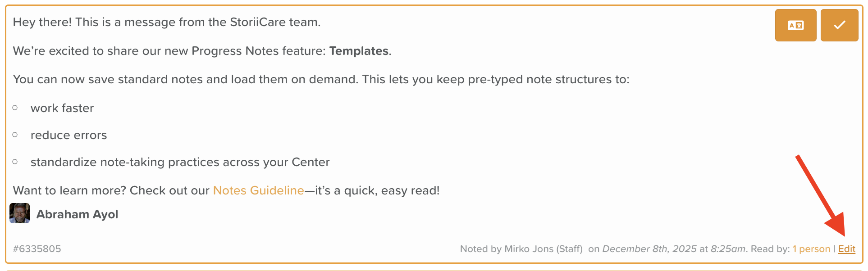Click the 'standardize note-taking practices' bullet item
868x271 pixels.
pos(180,162)
